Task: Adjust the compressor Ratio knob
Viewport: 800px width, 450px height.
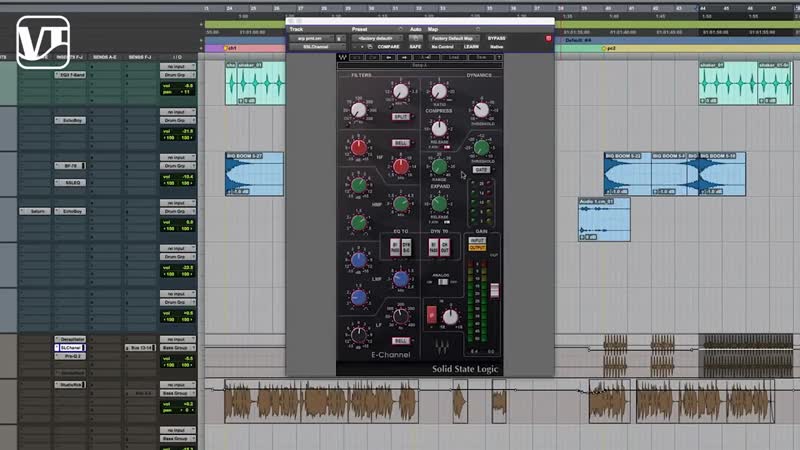Action: (x=439, y=92)
